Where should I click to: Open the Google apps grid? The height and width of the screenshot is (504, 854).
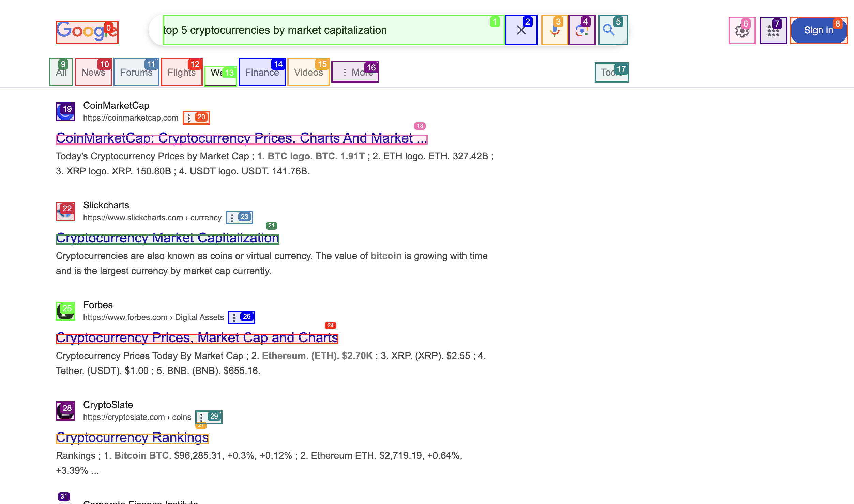773,31
